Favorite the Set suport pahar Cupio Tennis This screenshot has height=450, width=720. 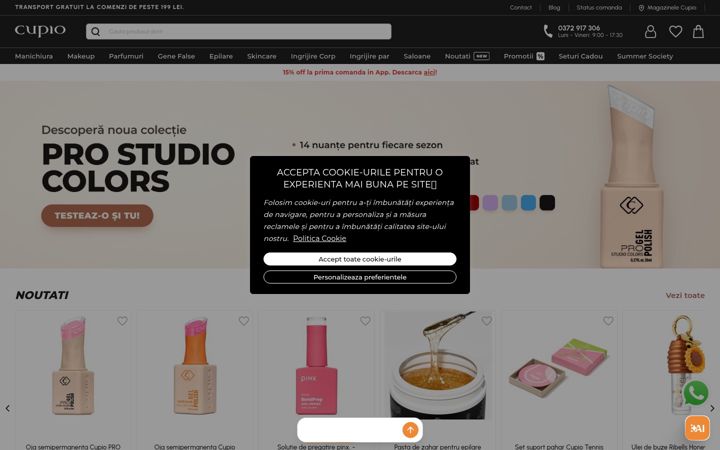608,321
